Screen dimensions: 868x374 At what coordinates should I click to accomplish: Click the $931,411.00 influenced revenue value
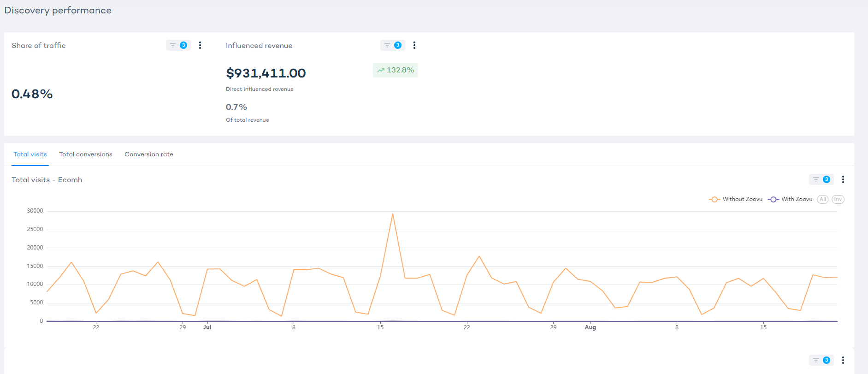click(266, 73)
